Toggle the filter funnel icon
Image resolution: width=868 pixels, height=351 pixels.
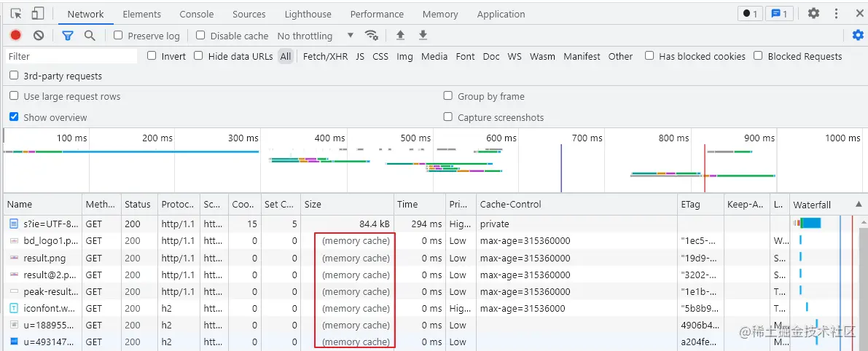pos(68,35)
